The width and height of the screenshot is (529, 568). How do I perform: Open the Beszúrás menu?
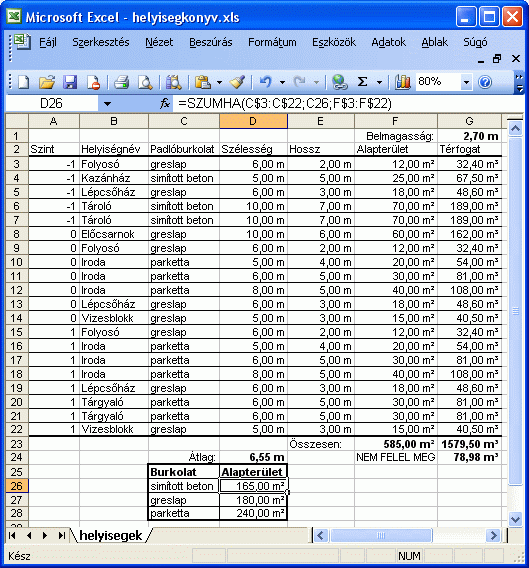point(211,42)
